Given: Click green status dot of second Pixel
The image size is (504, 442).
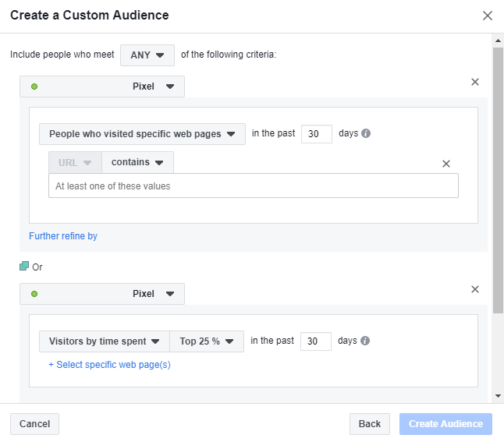Looking at the screenshot, I should tap(34, 294).
